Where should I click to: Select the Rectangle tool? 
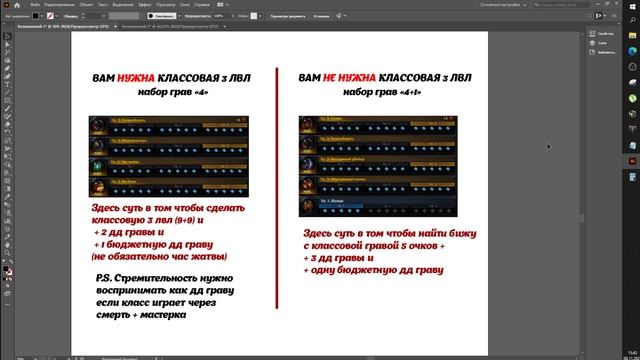[7, 100]
